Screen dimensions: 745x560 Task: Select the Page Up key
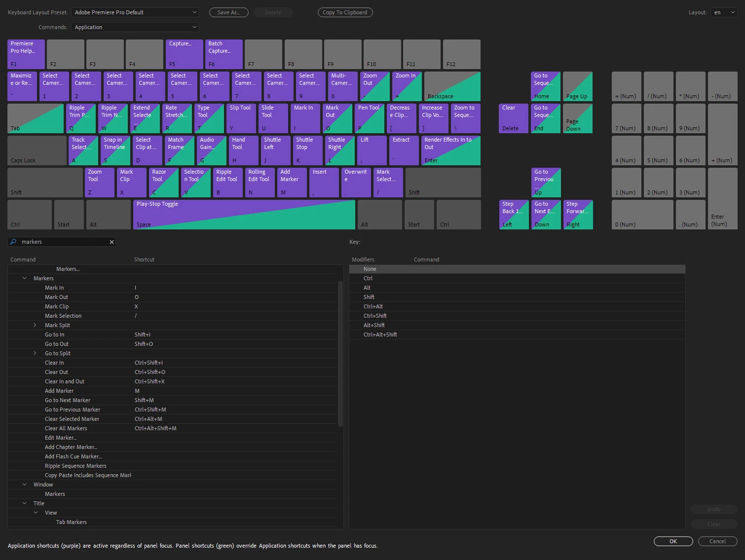click(x=578, y=86)
